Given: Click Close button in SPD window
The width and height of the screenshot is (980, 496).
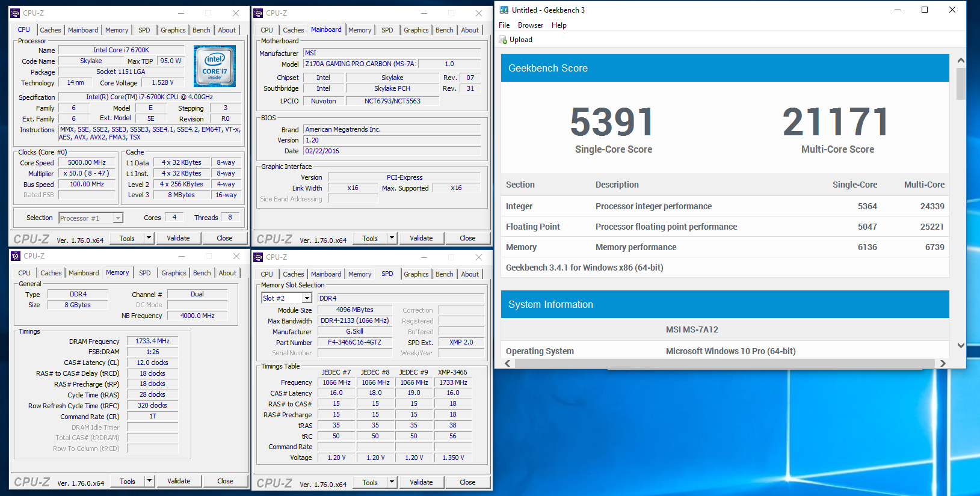Looking at the screenshot, I should pyautogui.click(x=467, y=482).
